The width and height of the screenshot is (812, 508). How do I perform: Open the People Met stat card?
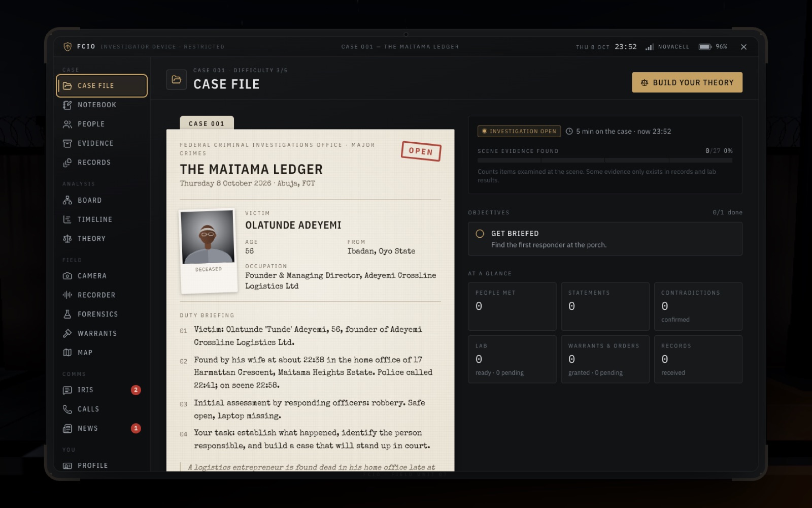(512, 306)
